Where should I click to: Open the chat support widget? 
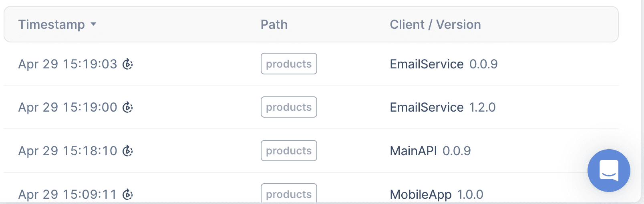tap(608, 170)
